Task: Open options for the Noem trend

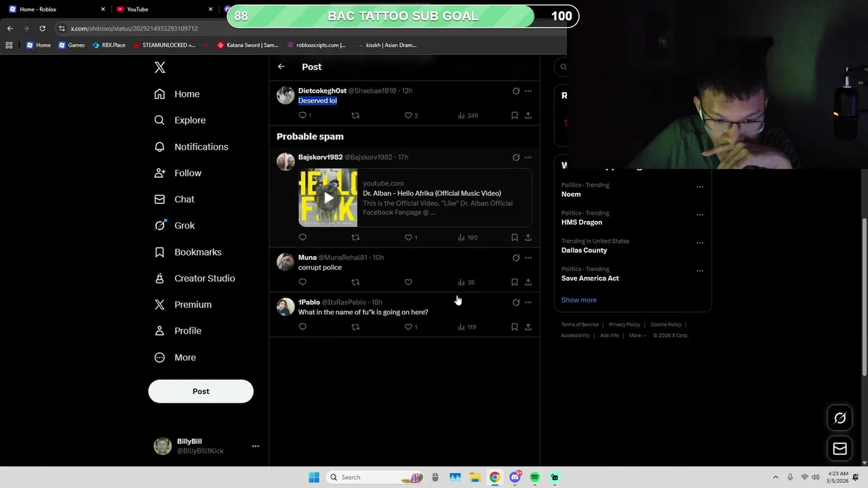Action: (x=699, y=187)
